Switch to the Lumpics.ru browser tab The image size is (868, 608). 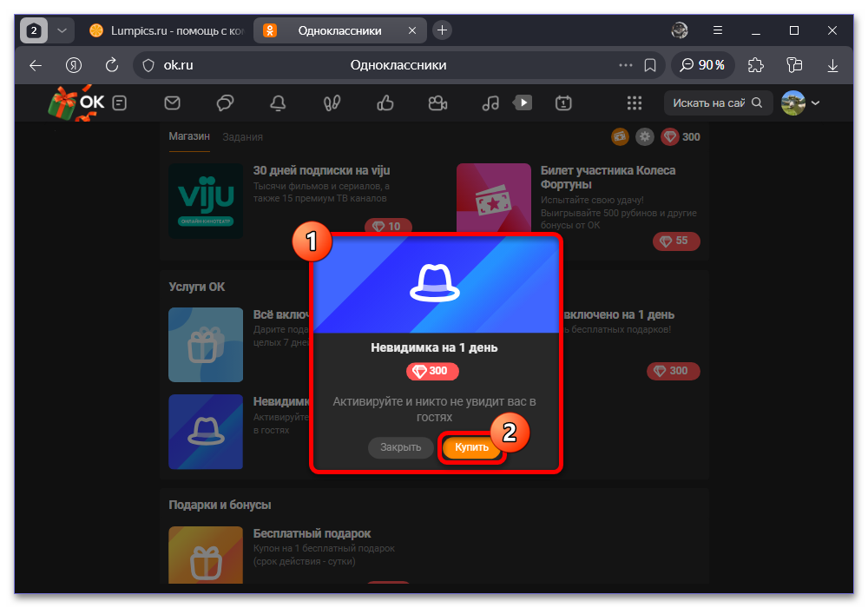click(166, 30)
